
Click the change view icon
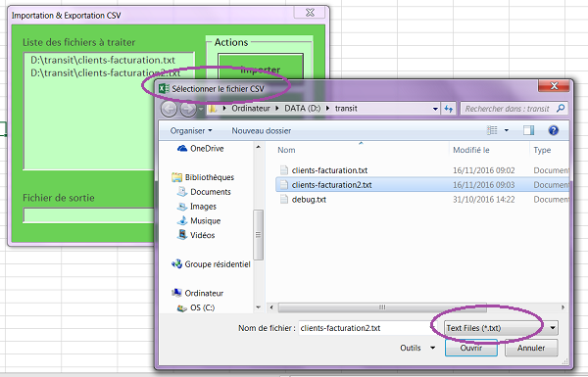coord(492,130)
